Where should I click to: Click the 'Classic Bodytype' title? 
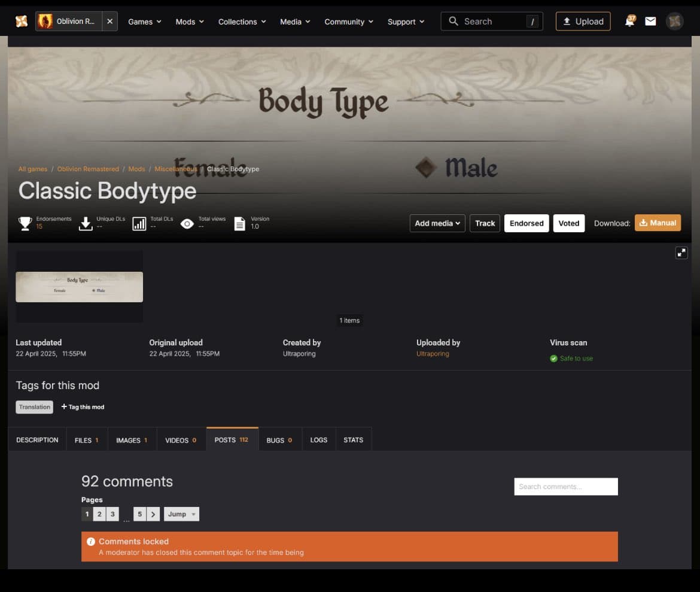pyautogui.click(x=107, y=191)
